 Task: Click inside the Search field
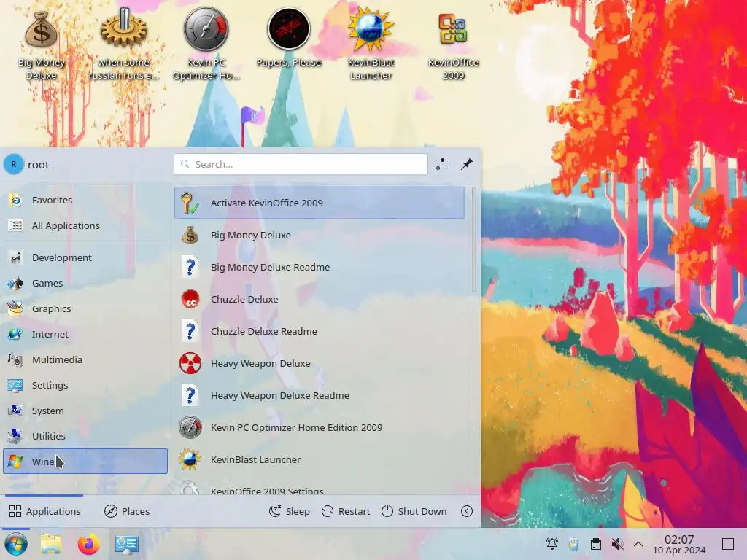[301, 164]
